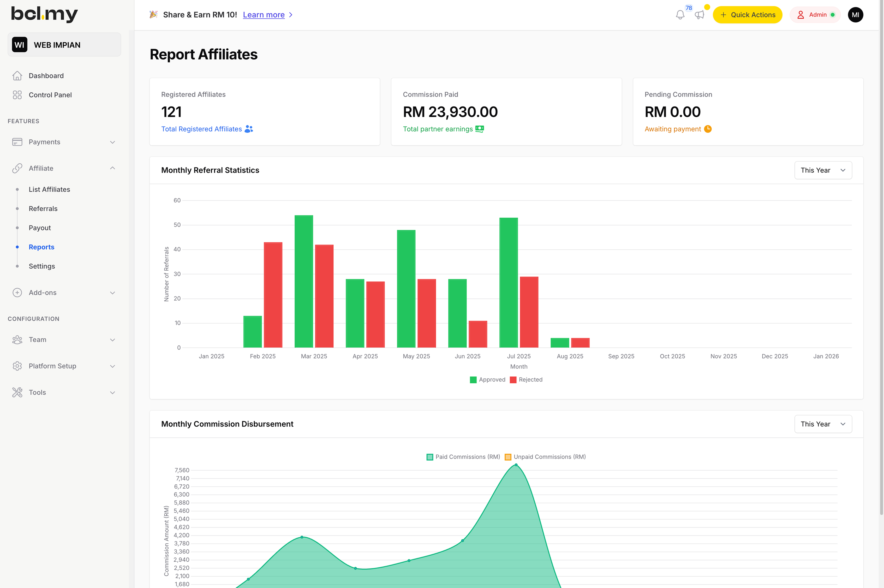Viewport: 884px width, 588px height.
Task: Click the Mar 2025 green Approved bar
Action: (x=304, y=281)
